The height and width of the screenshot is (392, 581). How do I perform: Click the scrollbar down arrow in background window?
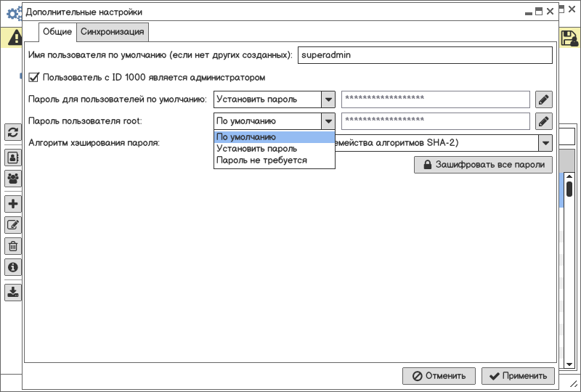click(x=569, y=364)
